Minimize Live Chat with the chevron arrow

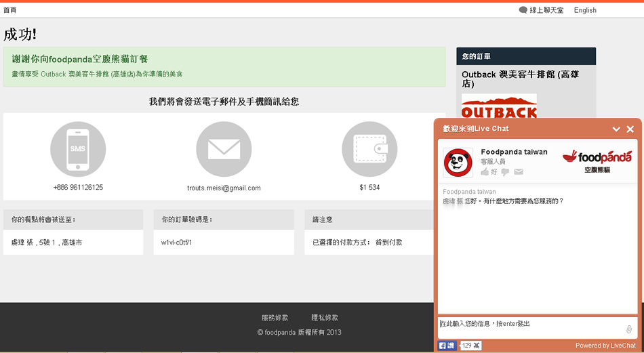click(x=616, y=129)
